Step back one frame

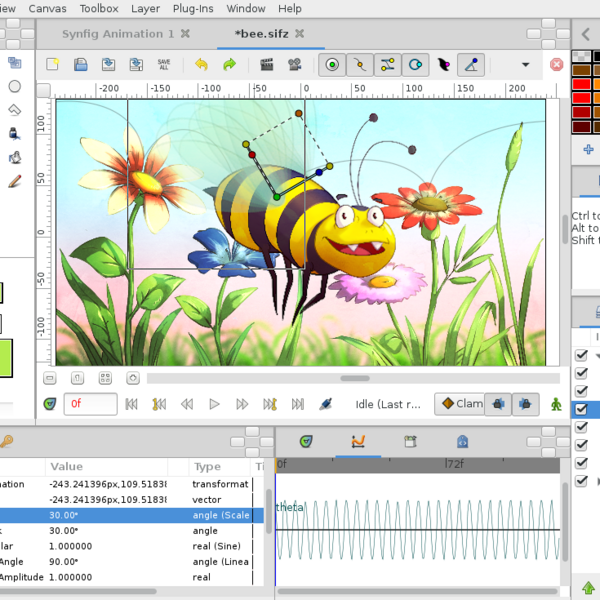(x=187, y=404)
